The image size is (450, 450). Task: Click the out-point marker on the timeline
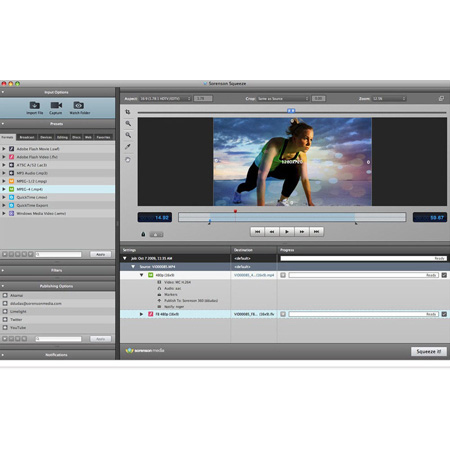[x=356, y=223]
